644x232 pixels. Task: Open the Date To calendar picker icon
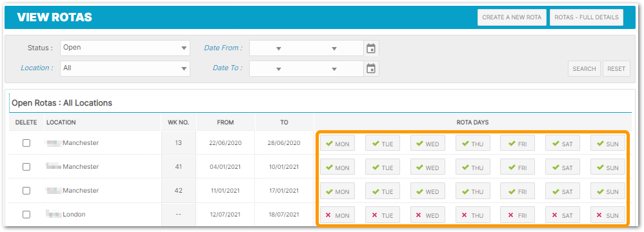tap(371, 68)
